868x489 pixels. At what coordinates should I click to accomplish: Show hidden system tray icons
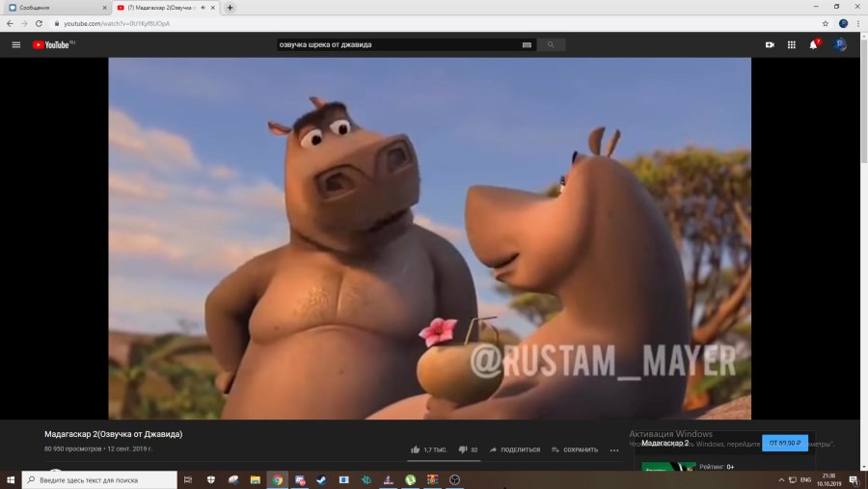[x=781, y=479]
